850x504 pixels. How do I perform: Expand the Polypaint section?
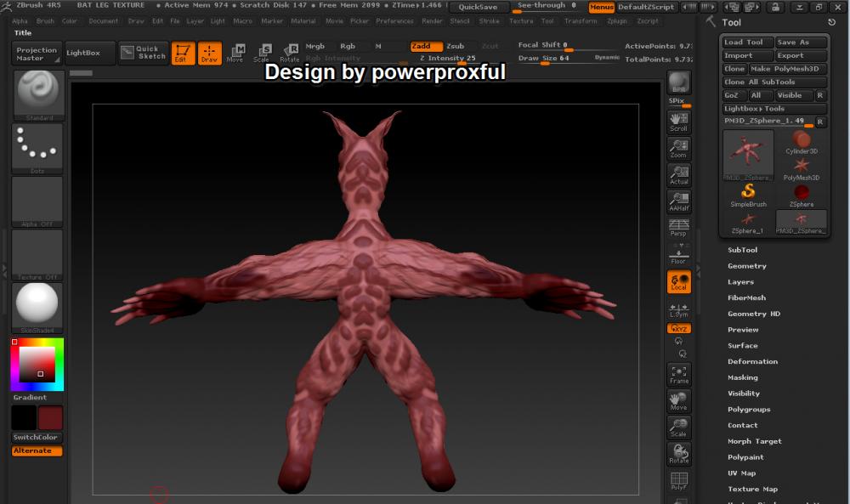pos(745,457)
